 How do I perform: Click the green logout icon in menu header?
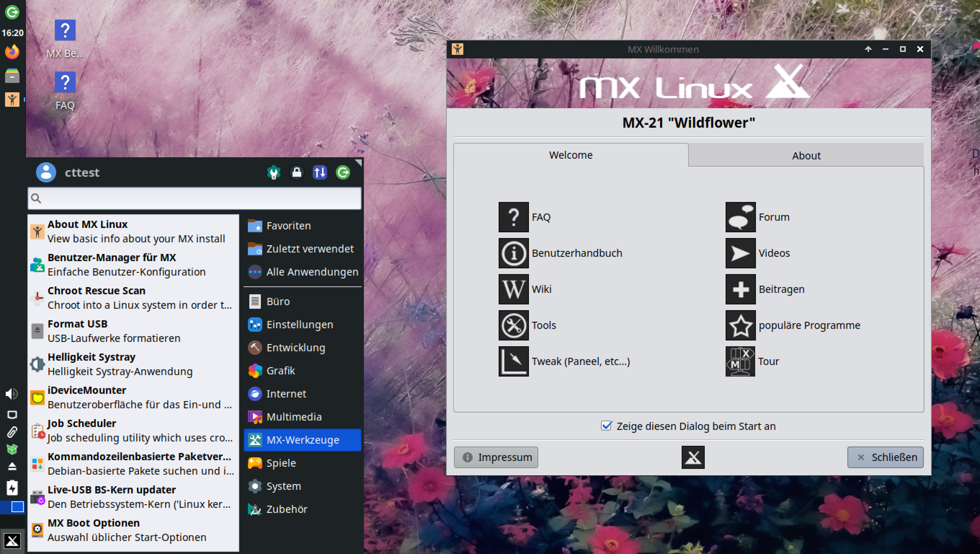(x=343, y=172)
